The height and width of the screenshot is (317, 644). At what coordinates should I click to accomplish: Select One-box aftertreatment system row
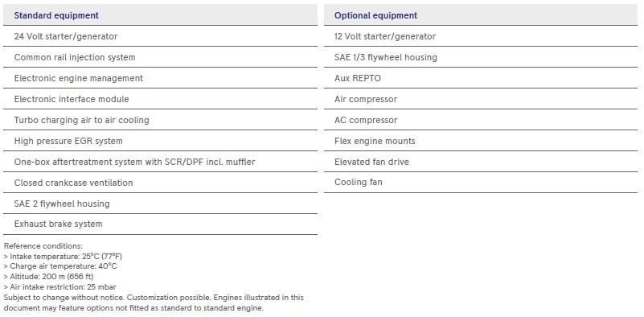160,162
